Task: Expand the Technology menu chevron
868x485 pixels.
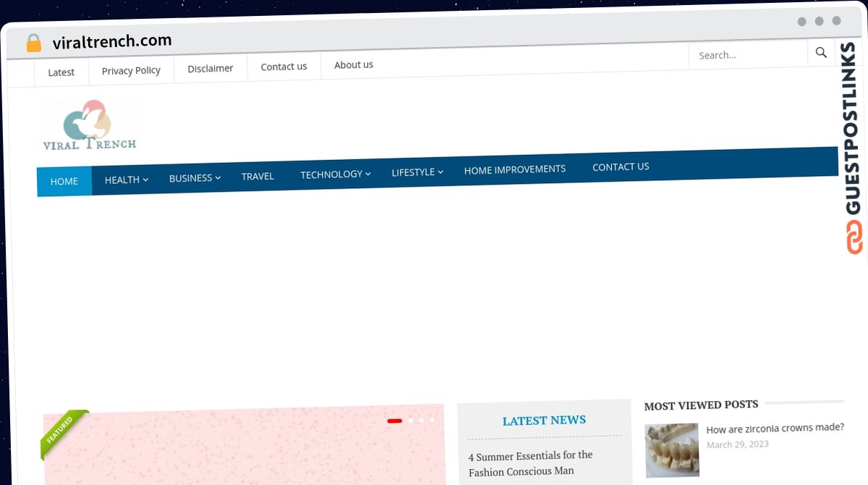Action: [367, 174]
